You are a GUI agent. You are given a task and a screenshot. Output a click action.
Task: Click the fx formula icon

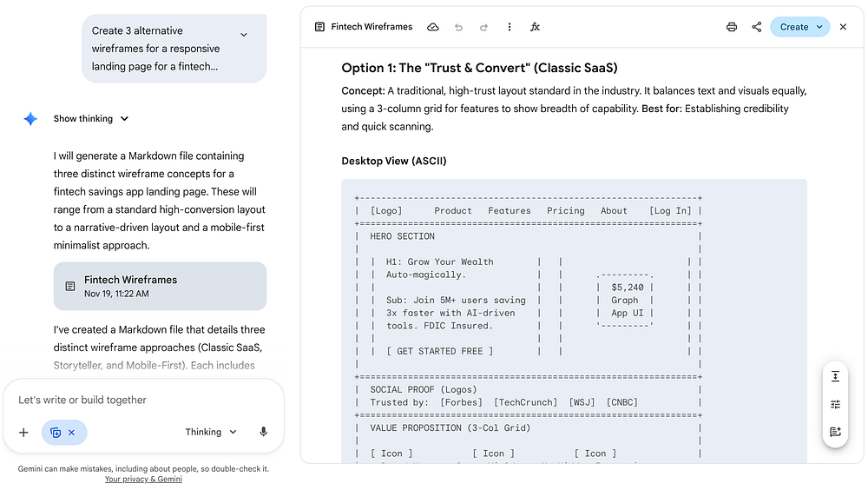(x=536, y=27)
